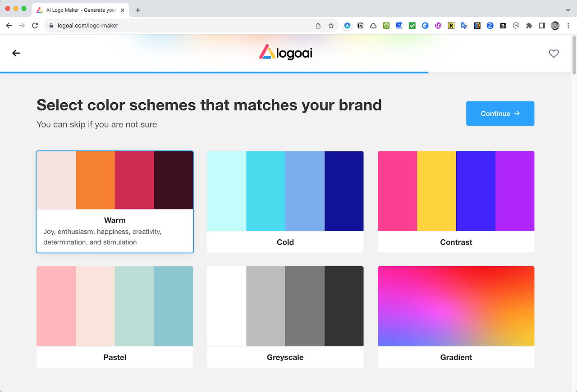
Task: Open the browser extensions puzzle icon
Action: (x=529, y=26)
